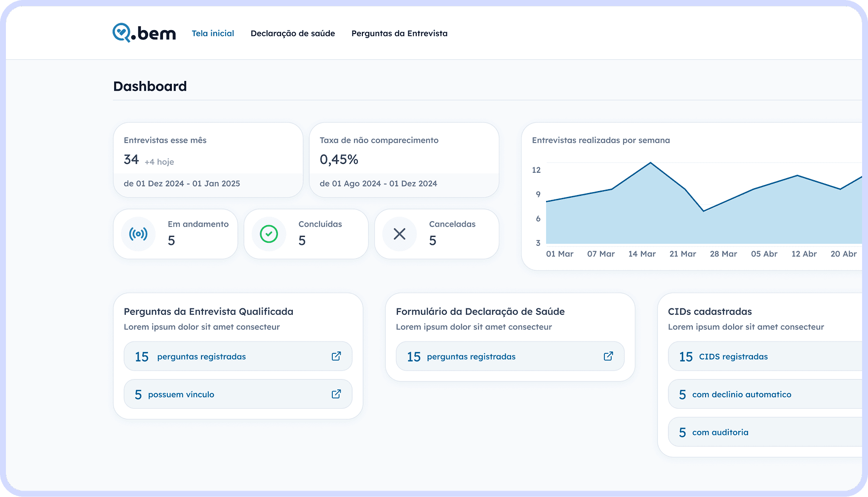Click the Formulário da Declaração de Saúde title
The height and width of the screenshot is (497, 868).
480,311
